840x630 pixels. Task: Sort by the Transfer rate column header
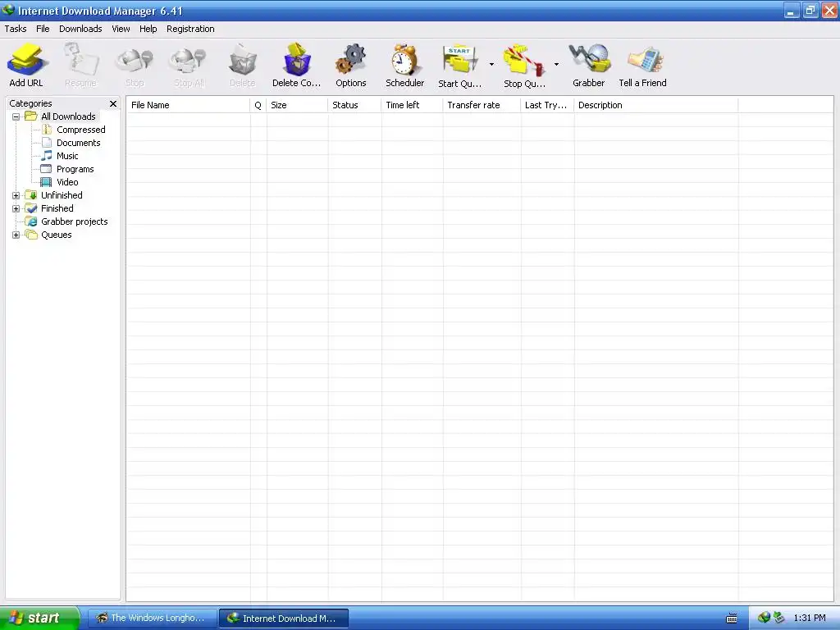click(482, 105)
